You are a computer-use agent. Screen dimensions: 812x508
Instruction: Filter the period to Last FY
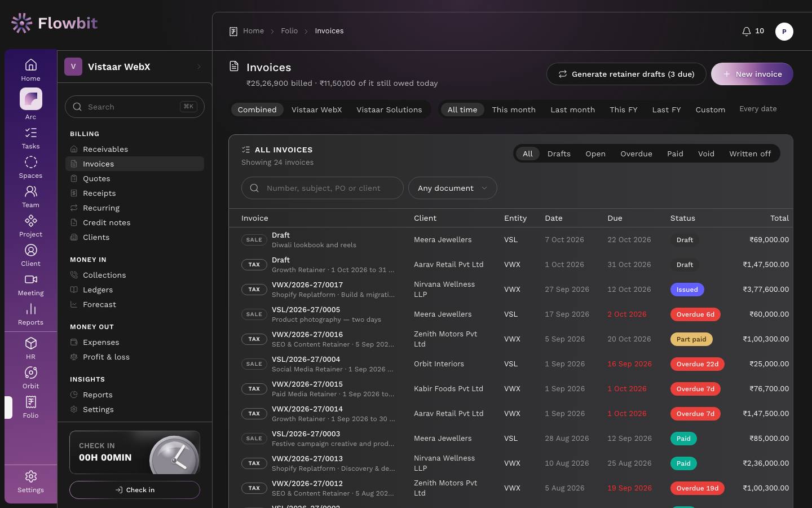(x=667, y=110)
